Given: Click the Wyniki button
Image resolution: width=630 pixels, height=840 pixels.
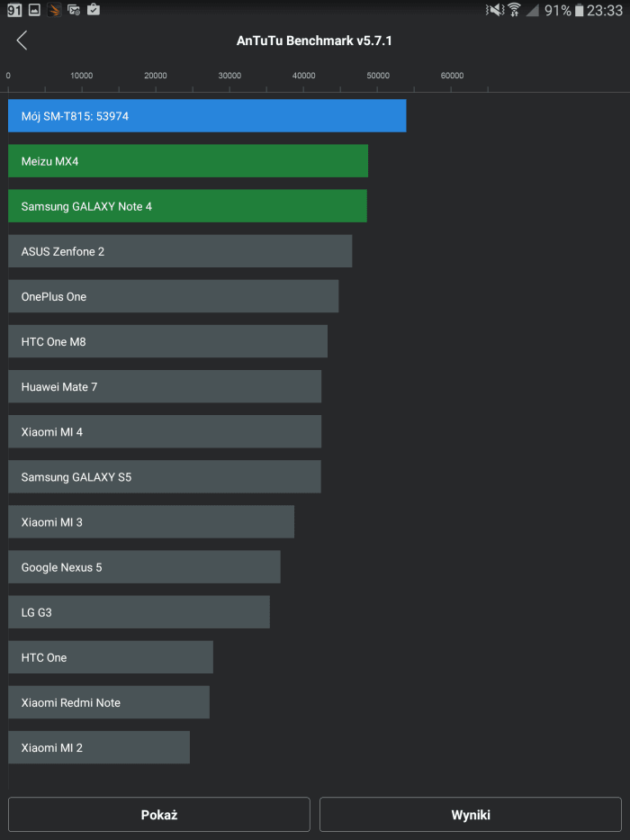Looking at the screenshot, I should pos(471,814).
